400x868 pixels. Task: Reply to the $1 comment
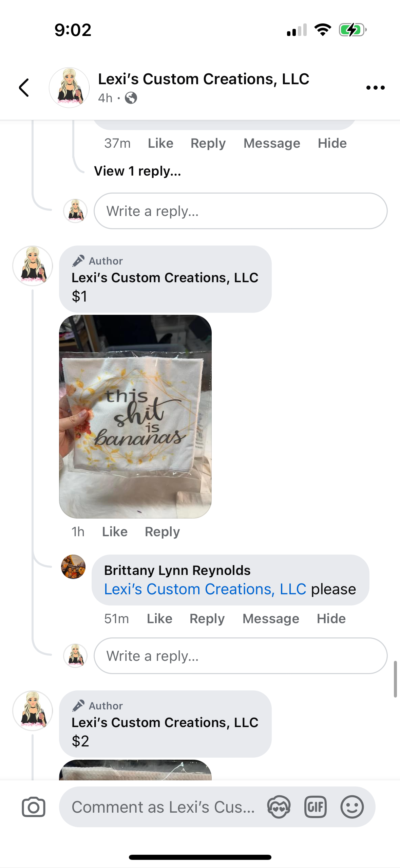162,531
